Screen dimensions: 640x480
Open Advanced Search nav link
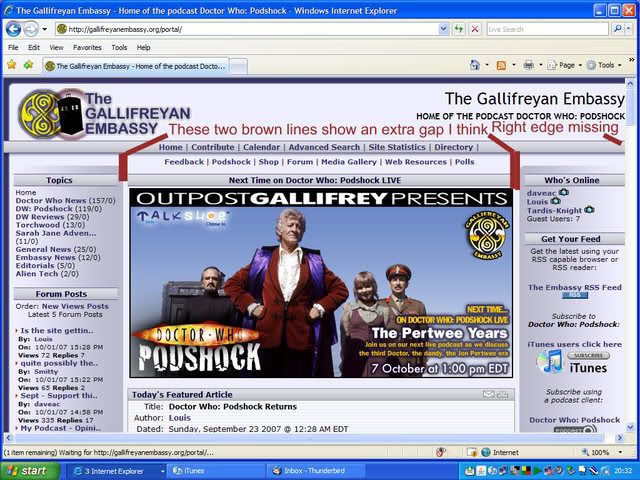[x=324, y=147]
